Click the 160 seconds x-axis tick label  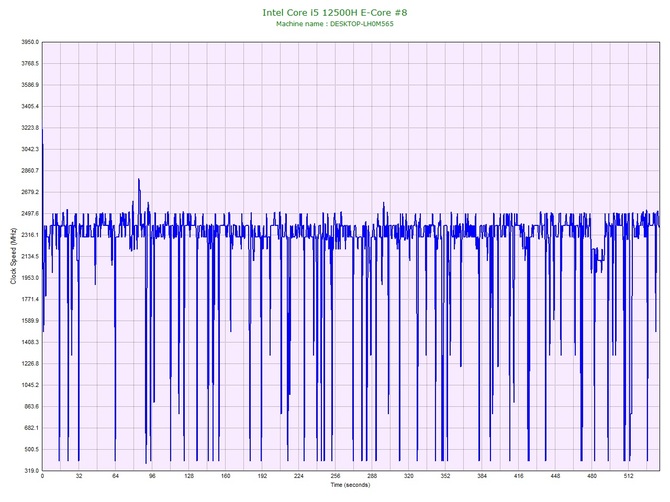click(226, 476)
